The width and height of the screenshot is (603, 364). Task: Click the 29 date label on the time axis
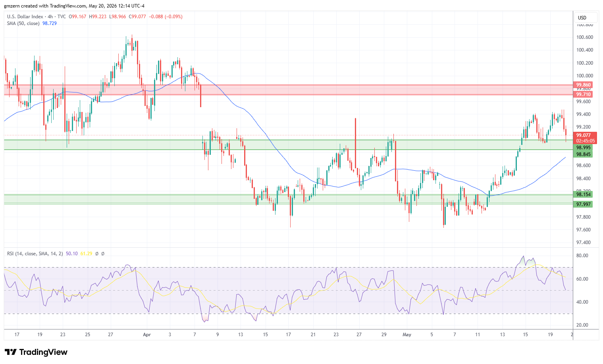click(384, 335)
